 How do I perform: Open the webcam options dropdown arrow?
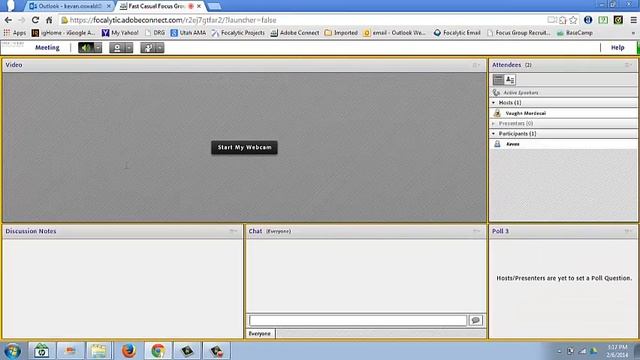pos(129,48)
